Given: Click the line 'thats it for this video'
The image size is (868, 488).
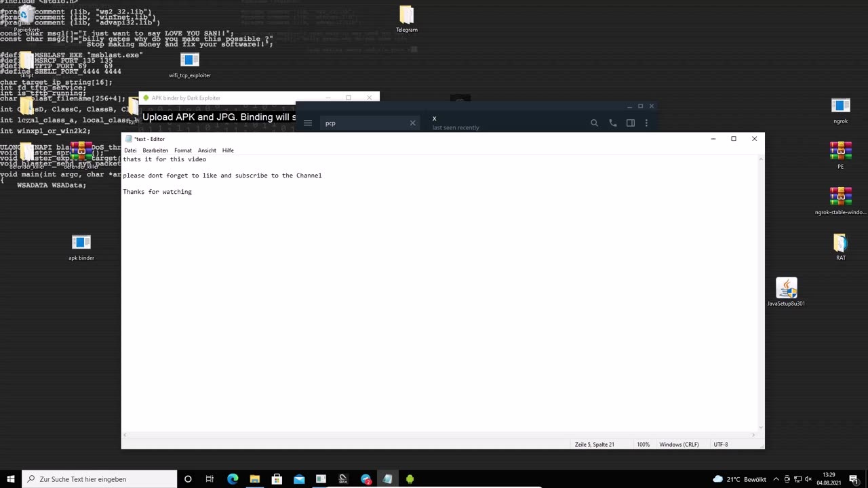Looking at the screenshot, I should (x=165, y=159).
